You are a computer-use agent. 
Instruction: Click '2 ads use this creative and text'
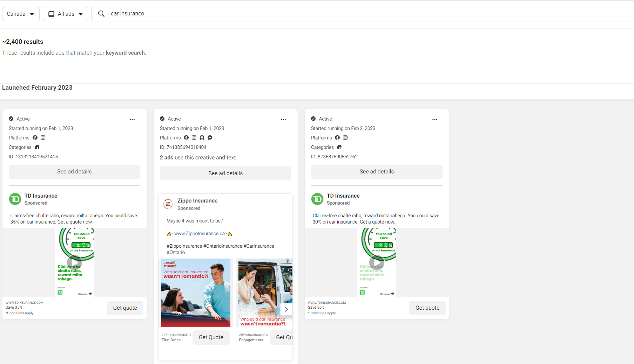click(198, 158)
